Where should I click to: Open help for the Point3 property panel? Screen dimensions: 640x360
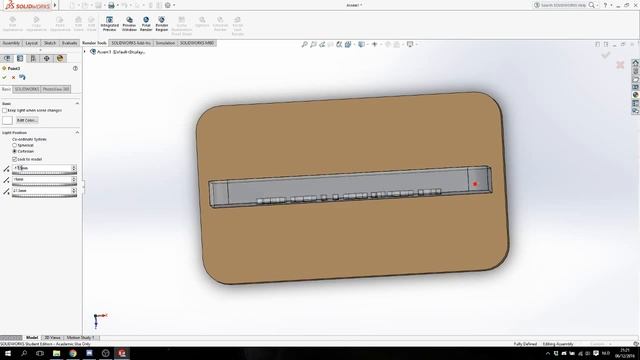75,69
